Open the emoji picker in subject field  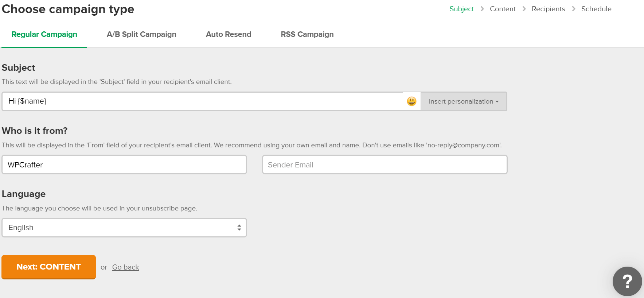[x=411, y=101]
